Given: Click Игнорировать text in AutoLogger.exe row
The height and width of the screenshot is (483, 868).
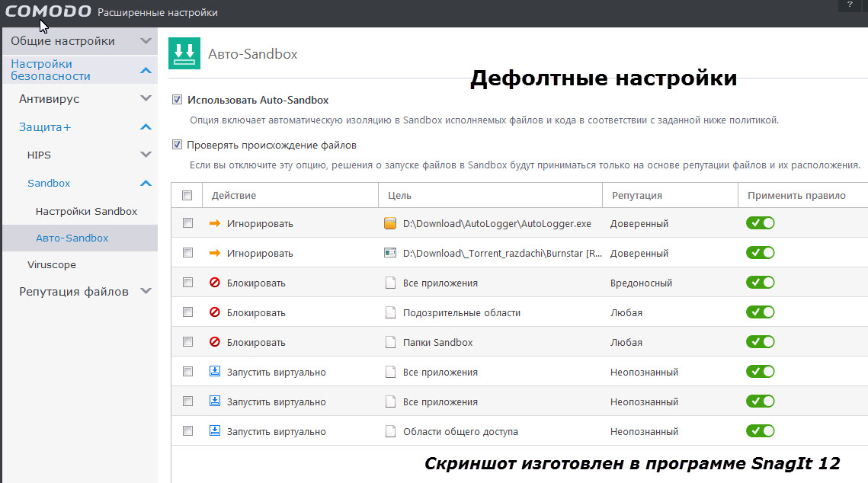Looking at the screenshot, I should (x=260, y=223).
